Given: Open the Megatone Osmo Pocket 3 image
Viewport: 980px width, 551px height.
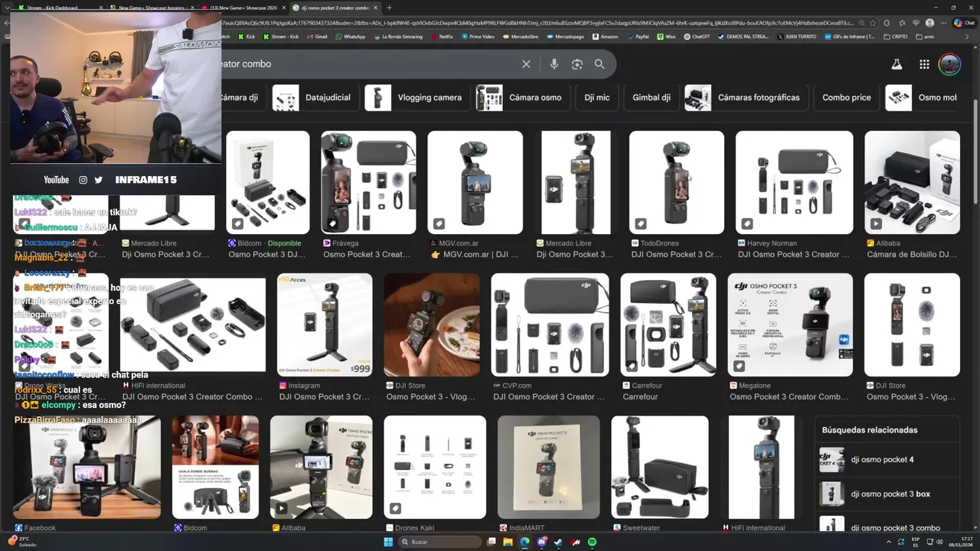Looking at the screenshot, I should coord(790,324).
